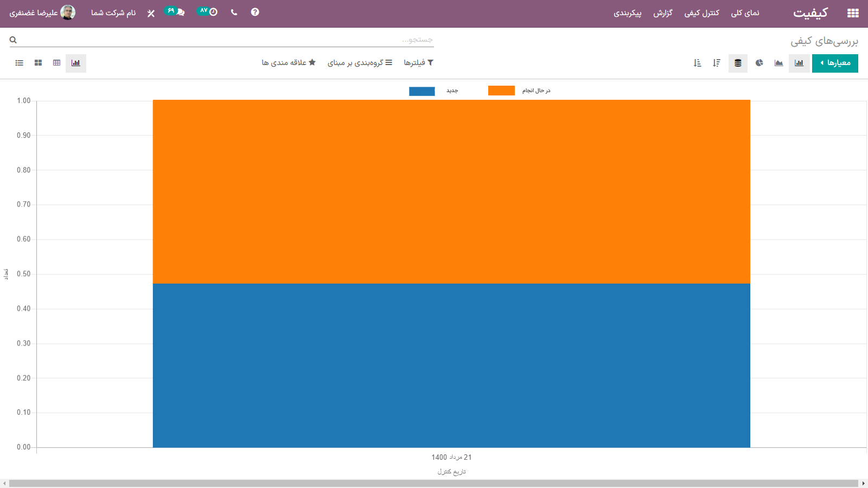Toggle the جدید blue legend swatch
Screen dimensions: 868x488
(422, 91)
